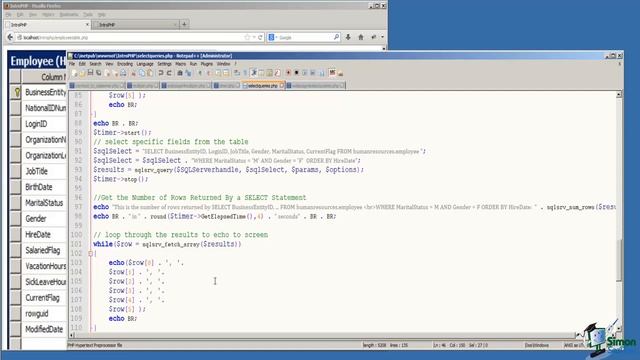Click the HireDate column name in Firefox page
Image resolution: width=640 pixels, height=360 pixels.
pyautogui.click(x=38, y=235)
